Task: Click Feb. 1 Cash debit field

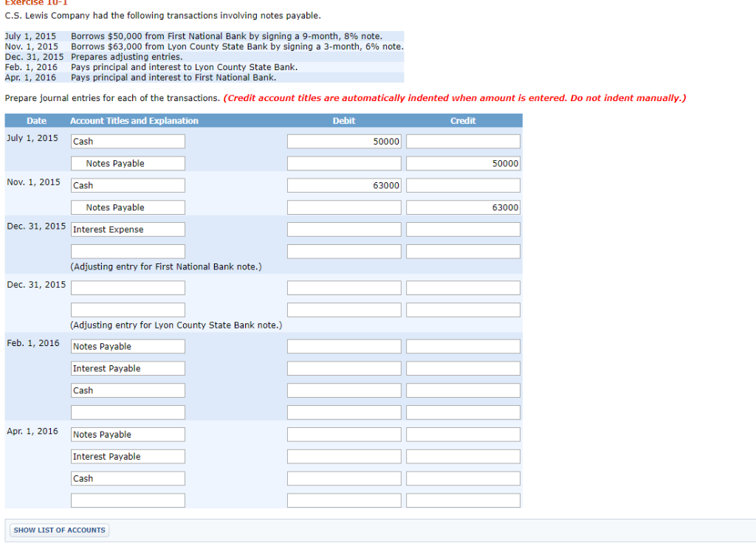Action: (x=344, y=390)
